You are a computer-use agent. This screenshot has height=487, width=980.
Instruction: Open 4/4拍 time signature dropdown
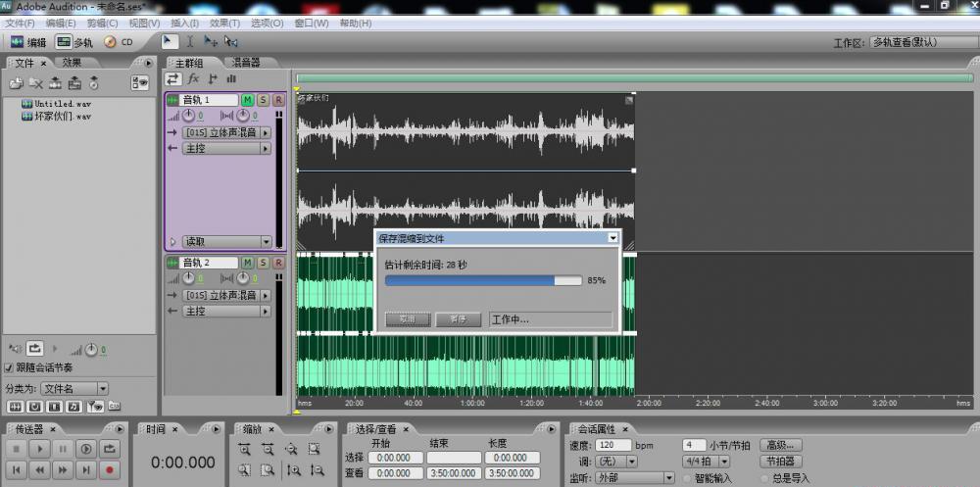pos(706,462)
